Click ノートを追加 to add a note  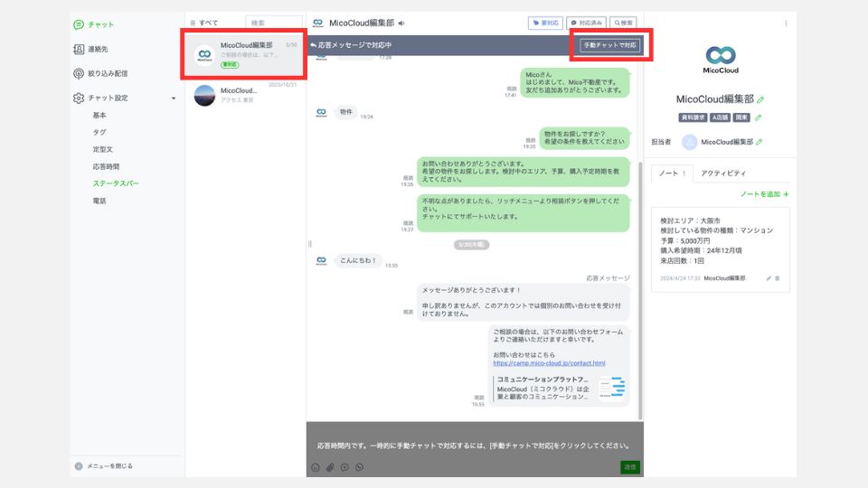(765, 194)
